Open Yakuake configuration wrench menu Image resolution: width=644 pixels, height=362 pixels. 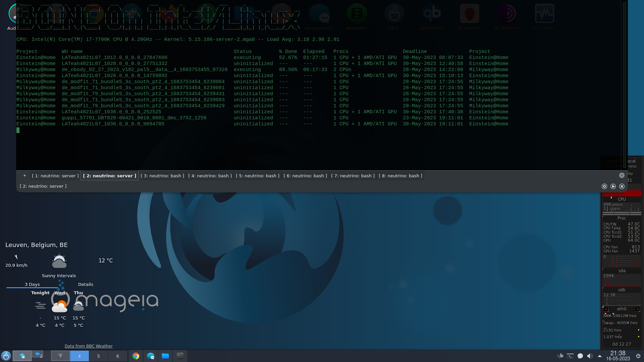[613, 186]
